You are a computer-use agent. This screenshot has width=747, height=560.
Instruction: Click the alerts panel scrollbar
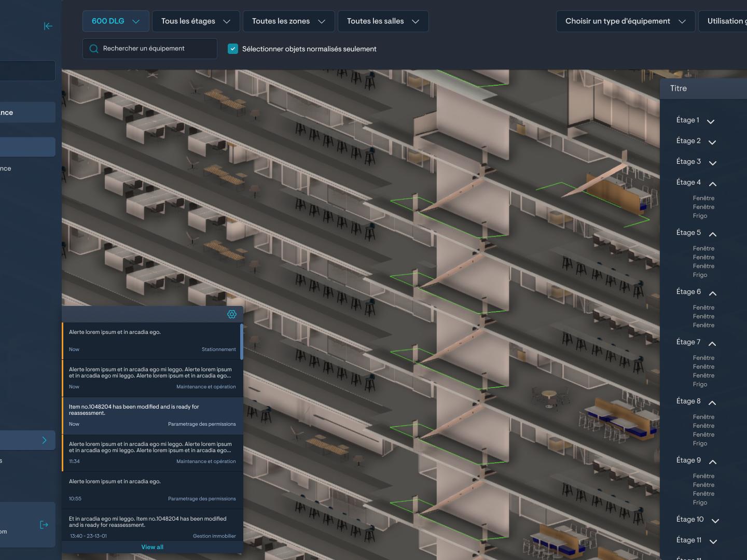[x=242, y=342]
